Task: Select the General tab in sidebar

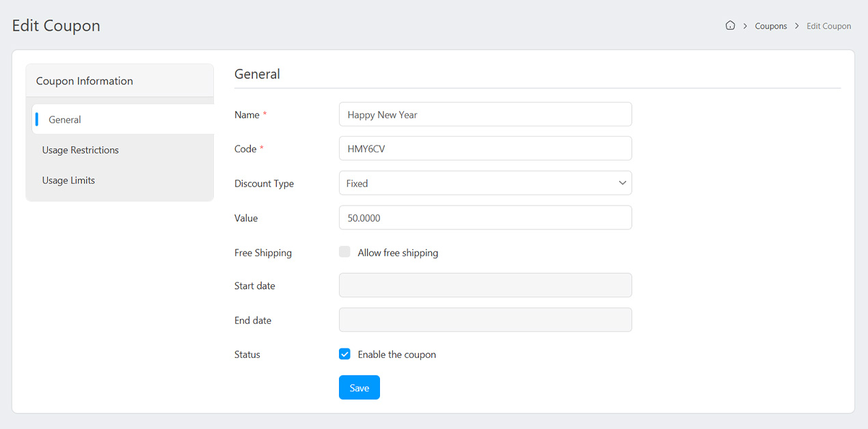Action: tap(65, 120)
